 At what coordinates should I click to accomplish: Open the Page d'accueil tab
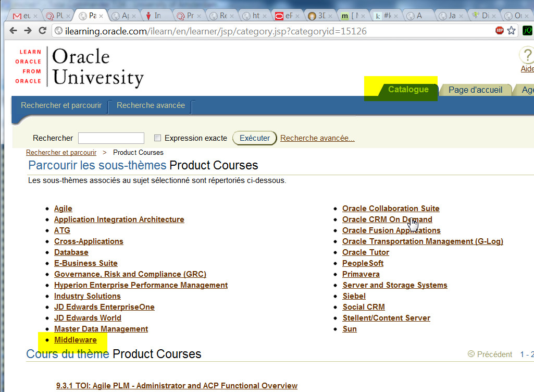click(475, 90)
